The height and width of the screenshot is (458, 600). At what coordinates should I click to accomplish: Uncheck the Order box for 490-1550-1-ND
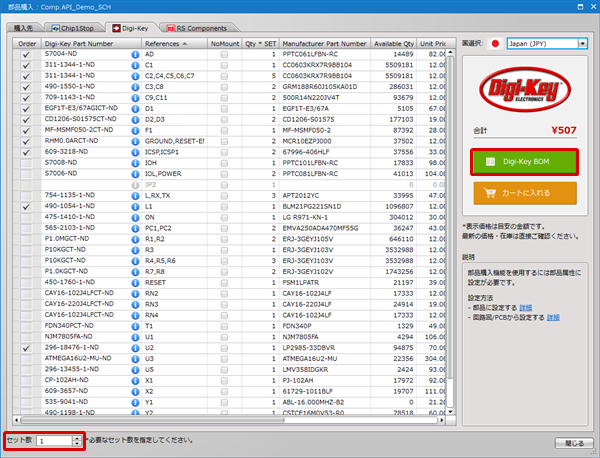tap(26, 87)
